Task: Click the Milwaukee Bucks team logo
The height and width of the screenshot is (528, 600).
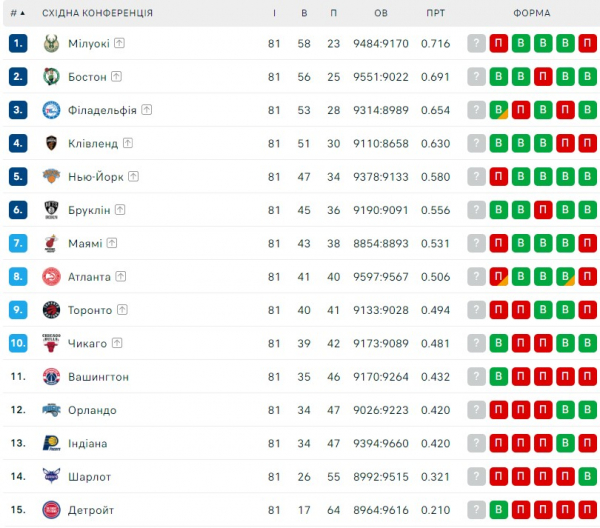Action: click(51, 43)
